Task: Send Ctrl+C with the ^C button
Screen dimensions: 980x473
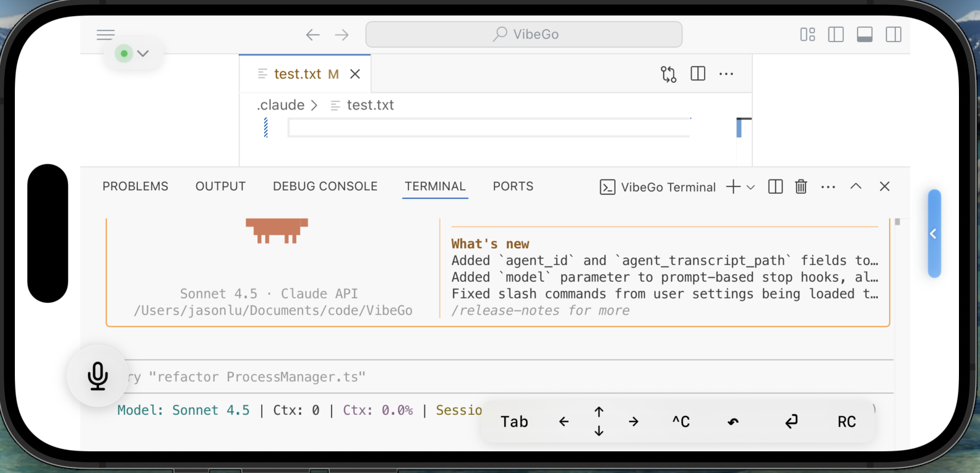Action: point(681,422)
